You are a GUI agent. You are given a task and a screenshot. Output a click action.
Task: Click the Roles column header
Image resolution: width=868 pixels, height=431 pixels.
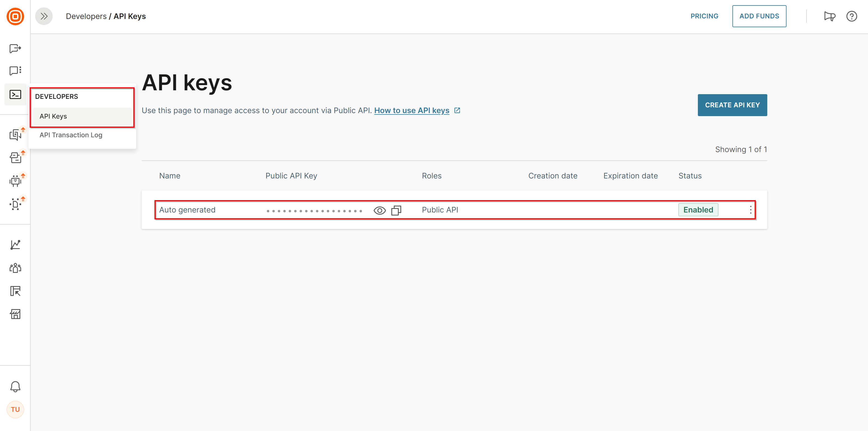(x=431, y=176)
